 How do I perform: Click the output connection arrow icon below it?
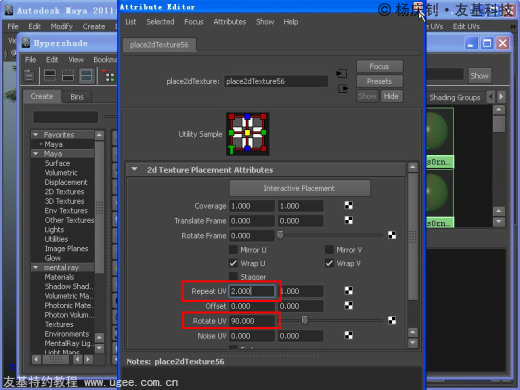[x=343, y=89]
